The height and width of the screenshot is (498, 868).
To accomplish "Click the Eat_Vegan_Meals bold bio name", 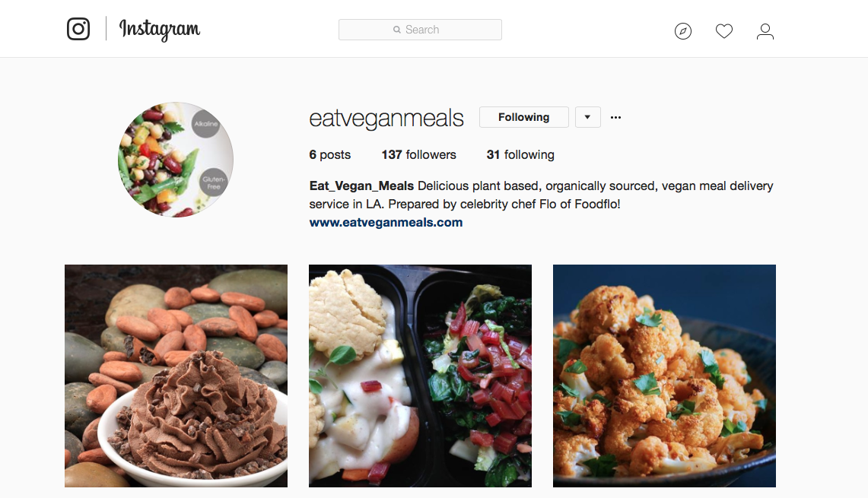I will pyautogui.click(x=361, y=186).
